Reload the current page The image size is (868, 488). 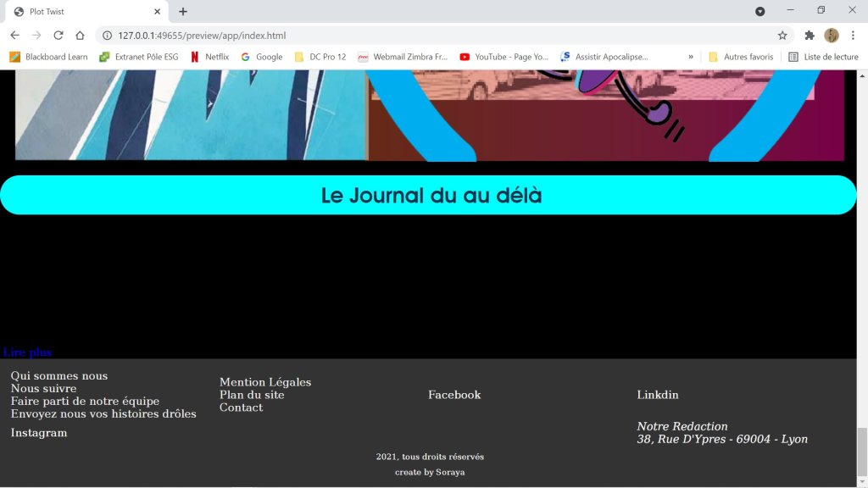click(58, 36)
